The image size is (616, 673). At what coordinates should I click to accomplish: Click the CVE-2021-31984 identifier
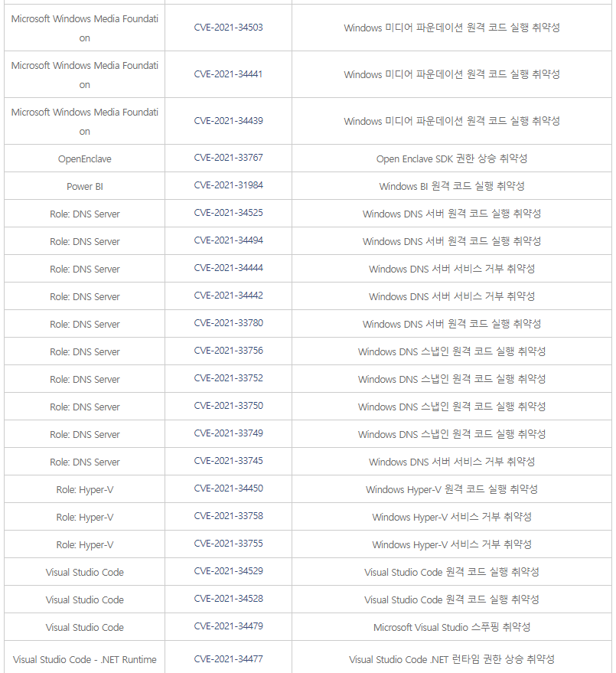[x=228, y=186]
